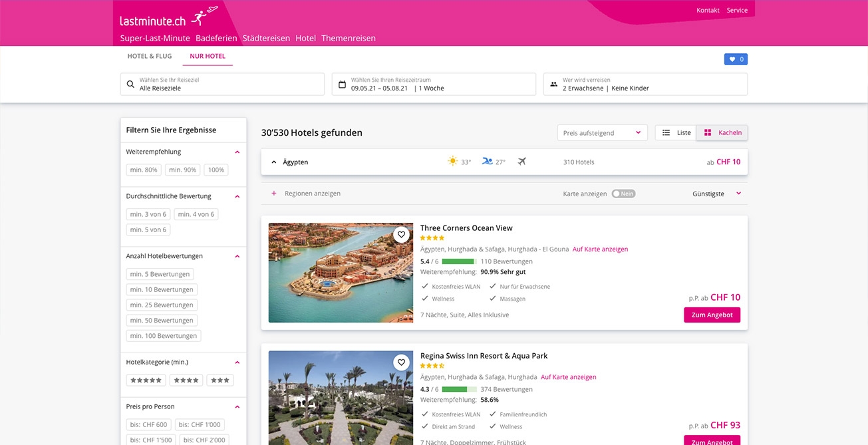Open the Three Corners Ocean View photo
This screenshot has height=445, width=868.
coord(331,273)
